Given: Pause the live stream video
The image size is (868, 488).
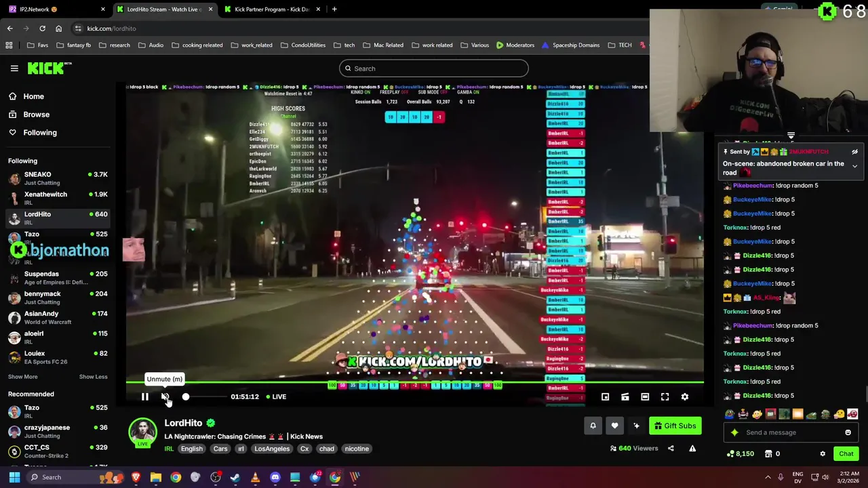Looking at the screenshot, I should pos(144,397).
